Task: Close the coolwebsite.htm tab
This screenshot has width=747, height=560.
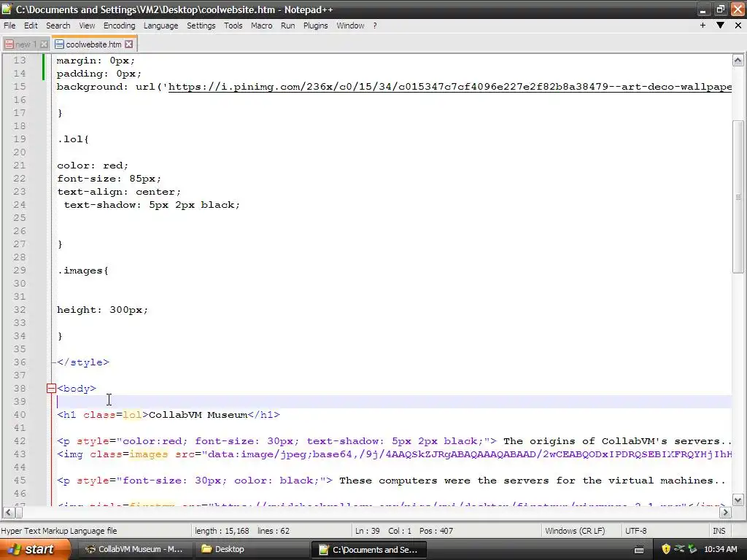Action: pyautogui.click(x=129, y=44)
